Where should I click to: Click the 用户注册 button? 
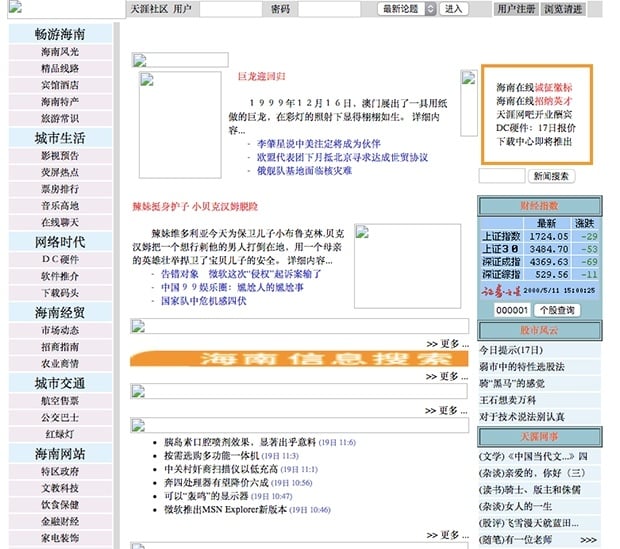coord(516,9)
